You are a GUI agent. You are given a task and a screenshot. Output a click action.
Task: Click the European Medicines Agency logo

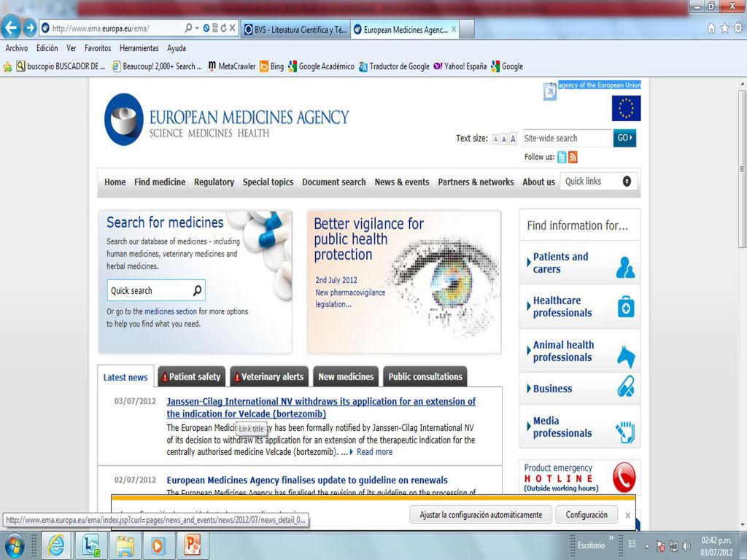point(227,119)
